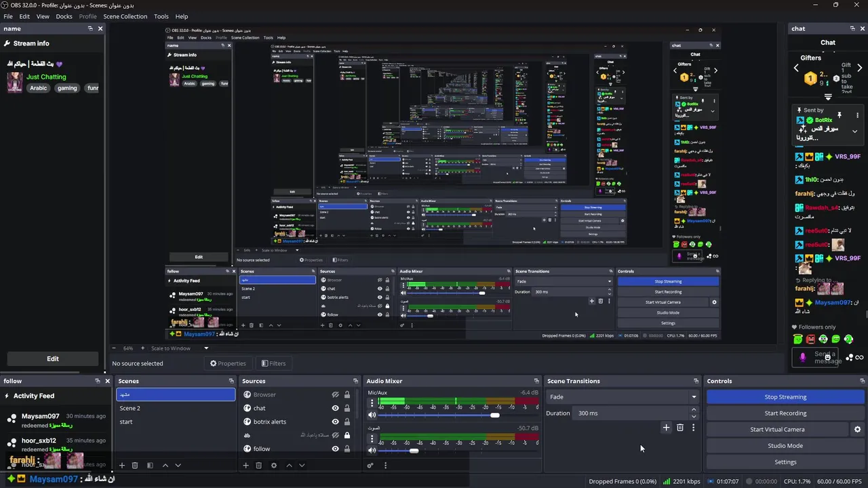The width and height of the screenshot is (868, 488).
Task: Hide the botrix alerts source eye icon
Action: tap(335, 422)
